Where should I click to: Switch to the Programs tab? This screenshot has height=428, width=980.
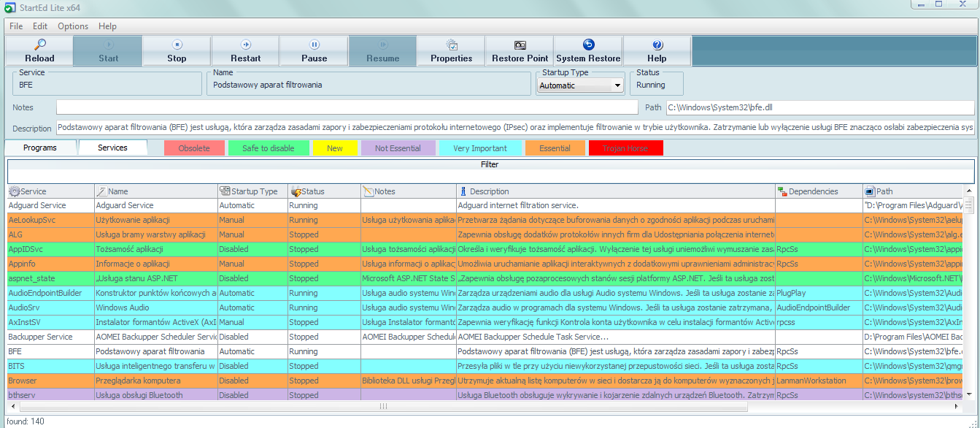click(40, 148)
